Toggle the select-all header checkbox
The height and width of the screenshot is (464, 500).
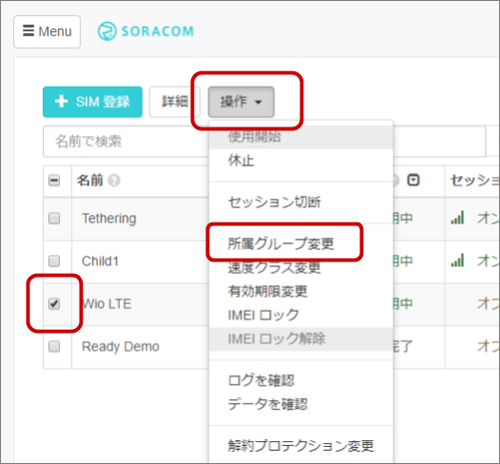coord(54,181)
